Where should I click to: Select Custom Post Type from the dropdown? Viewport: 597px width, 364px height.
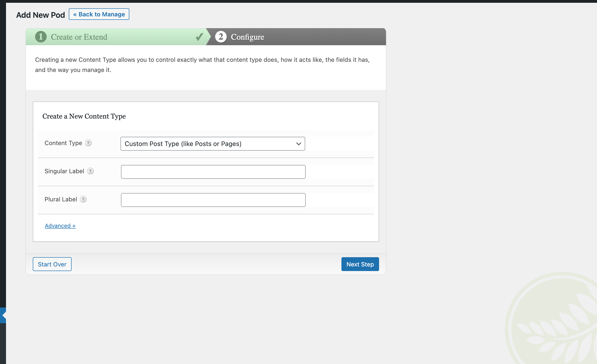pyautogui.click(x=213, y=143)
